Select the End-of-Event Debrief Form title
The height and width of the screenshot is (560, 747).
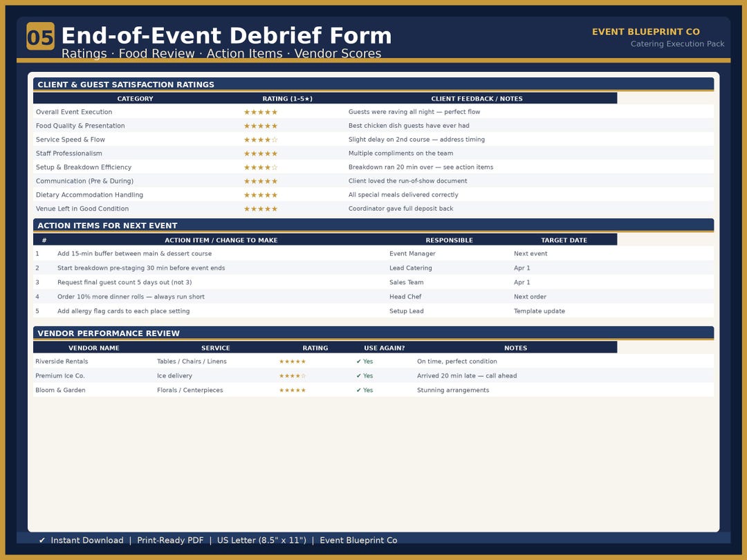click(226, 36)
